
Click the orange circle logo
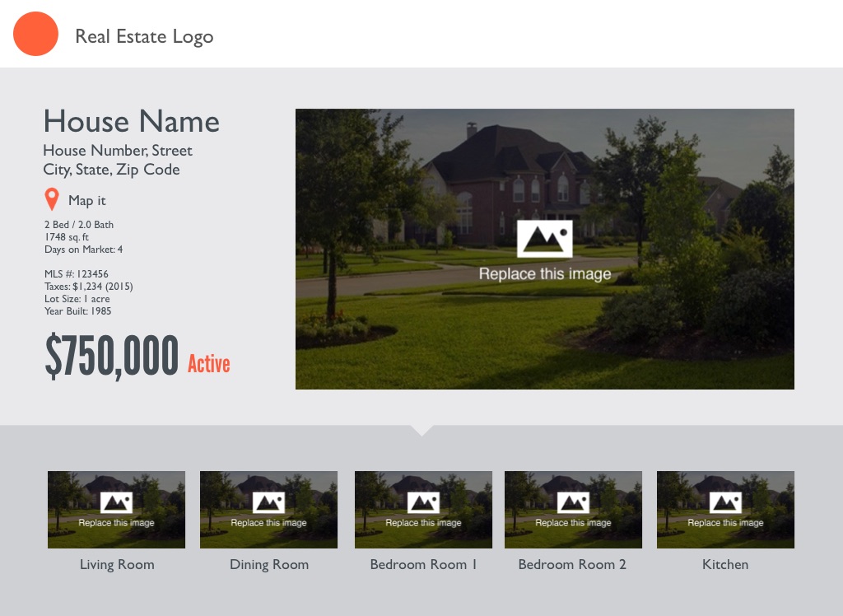coord(35,34)
